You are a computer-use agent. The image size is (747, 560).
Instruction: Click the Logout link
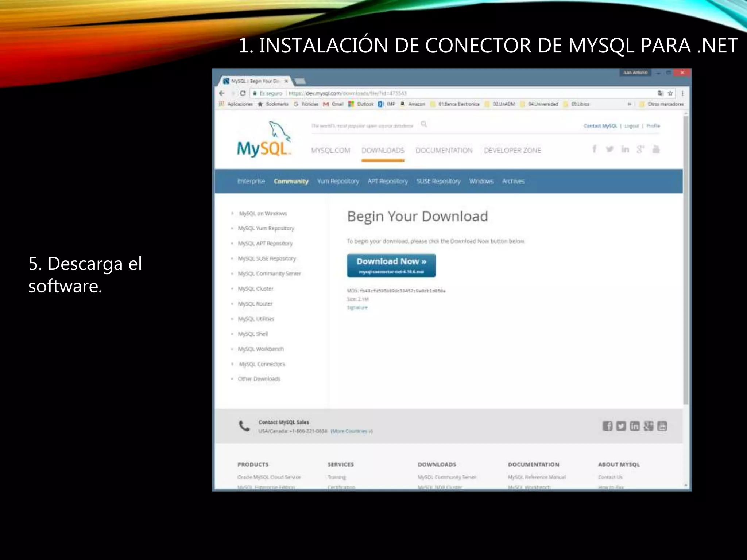(632, 126)
